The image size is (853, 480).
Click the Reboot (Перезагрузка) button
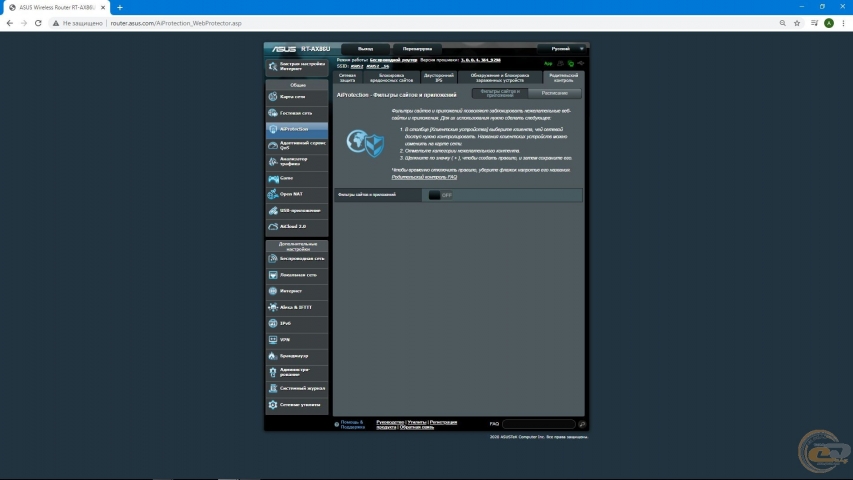[x=417, y=49]
